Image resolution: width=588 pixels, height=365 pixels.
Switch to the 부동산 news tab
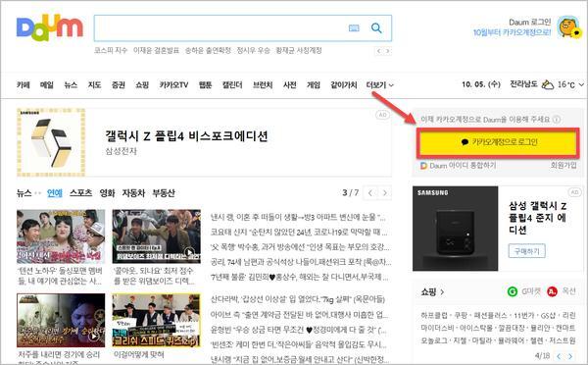coord(164,193)
